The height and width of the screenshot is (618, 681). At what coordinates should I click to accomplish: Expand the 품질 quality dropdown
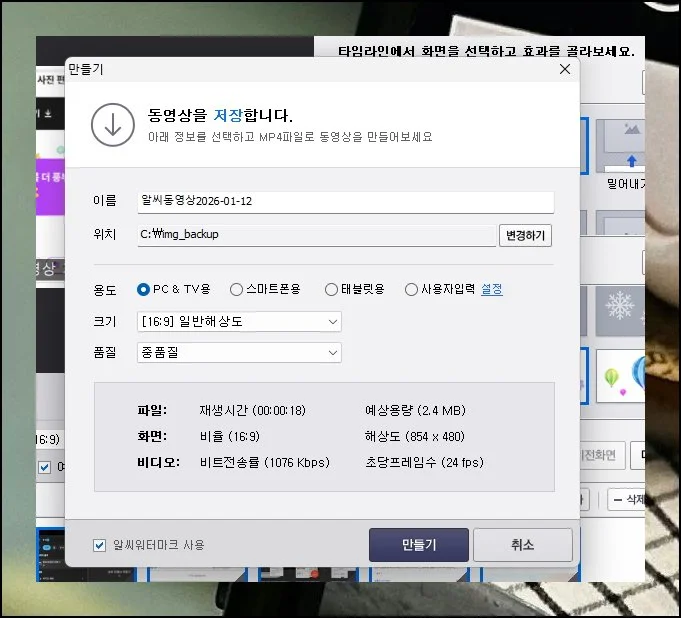tap(239, 353)
